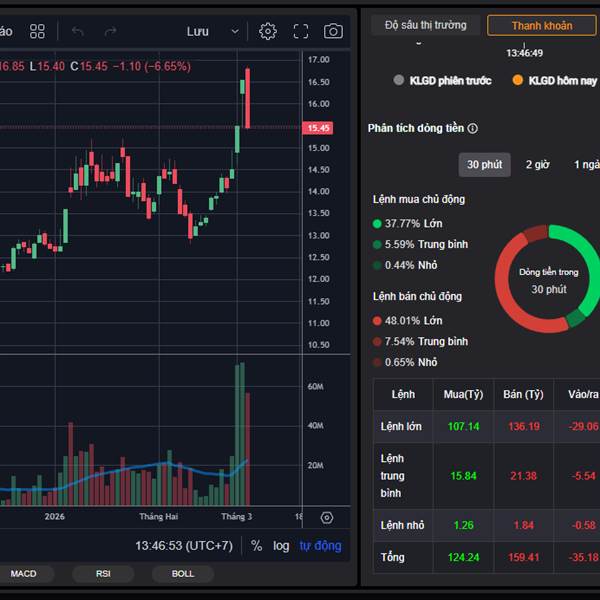Click medium order sell value 21.38

coord(523,476)
